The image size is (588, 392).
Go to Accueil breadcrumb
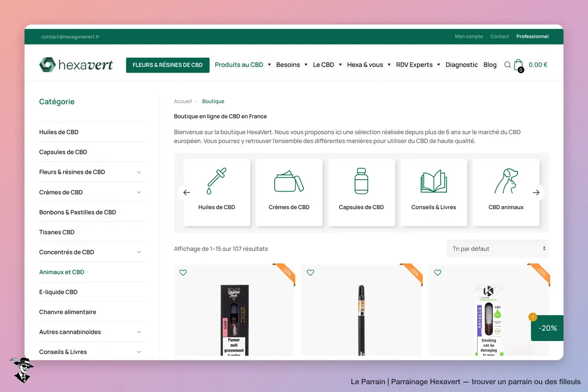[x=183, y=101]
